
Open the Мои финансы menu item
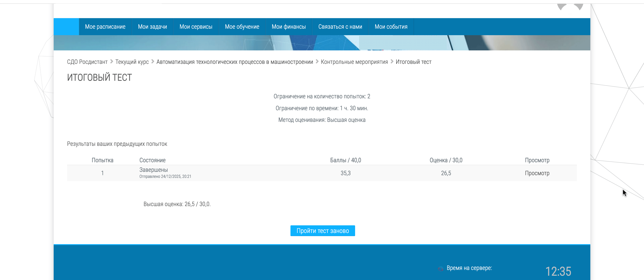[x=288, y=27]
